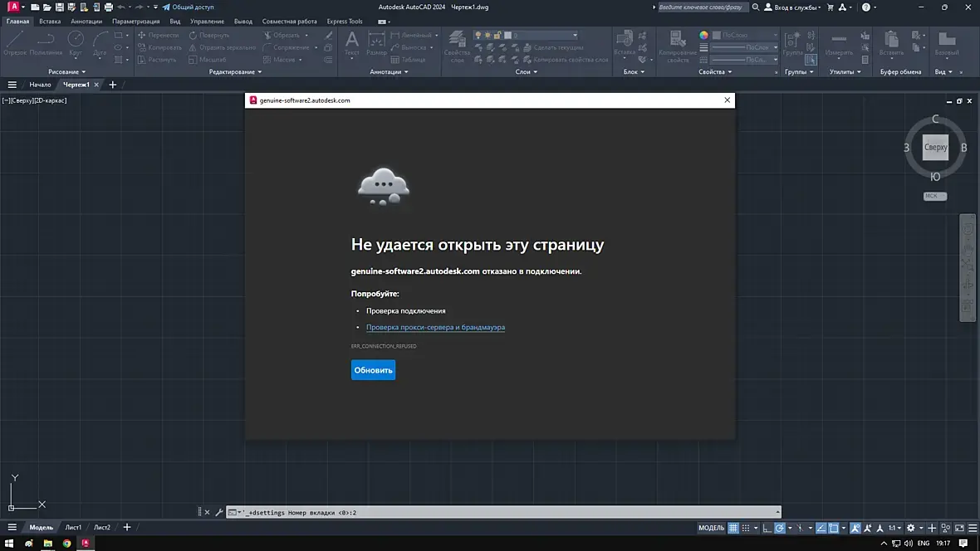The image size is (980, 551).
Task: Click the Mirror (Отразить зеркально) tool
Action: coord(222,47)
